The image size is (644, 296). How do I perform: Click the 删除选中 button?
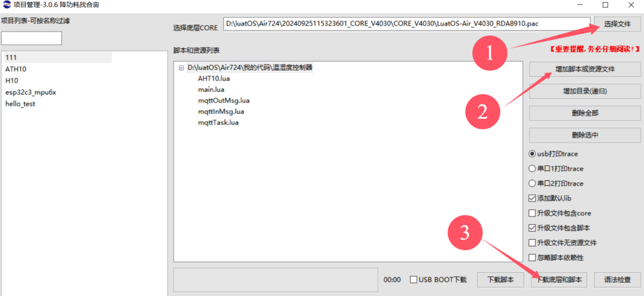[585, 135]
